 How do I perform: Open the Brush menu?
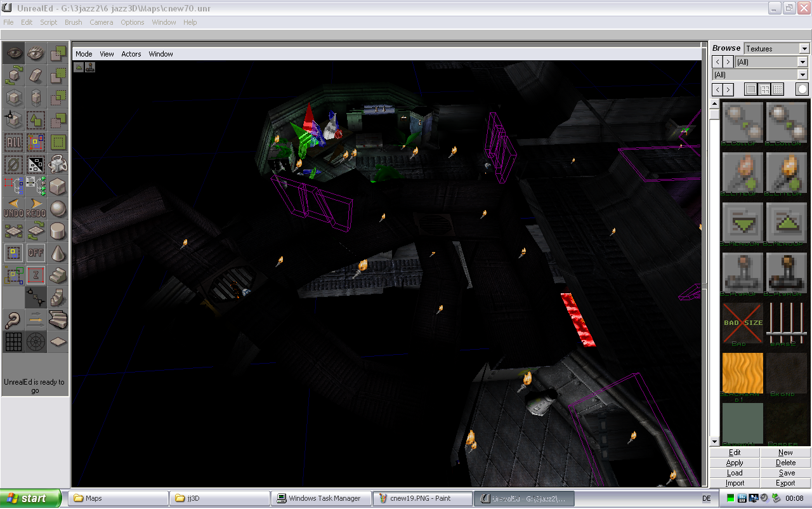tap(74, 22)
